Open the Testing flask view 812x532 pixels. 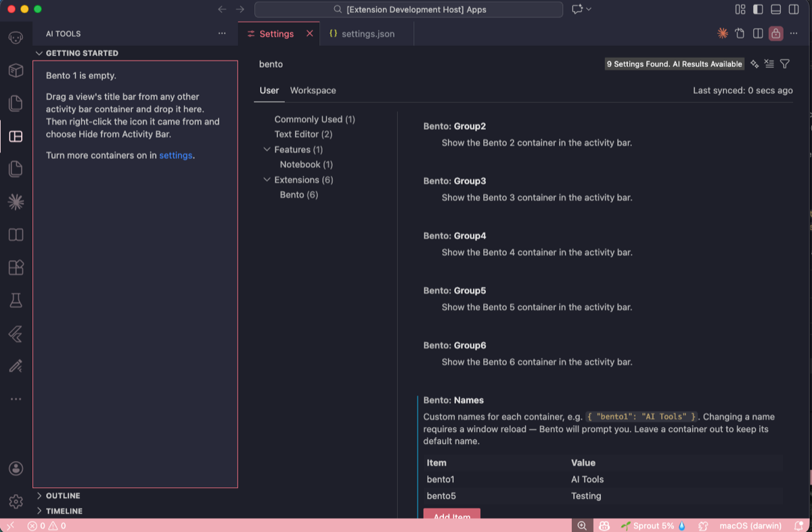click(x=16, y=301)
